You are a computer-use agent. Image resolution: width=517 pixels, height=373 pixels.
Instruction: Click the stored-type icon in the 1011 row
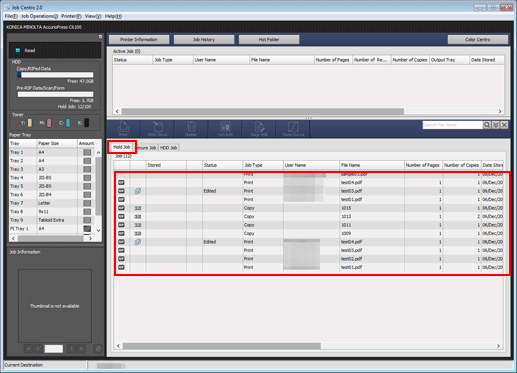(138, 225)
